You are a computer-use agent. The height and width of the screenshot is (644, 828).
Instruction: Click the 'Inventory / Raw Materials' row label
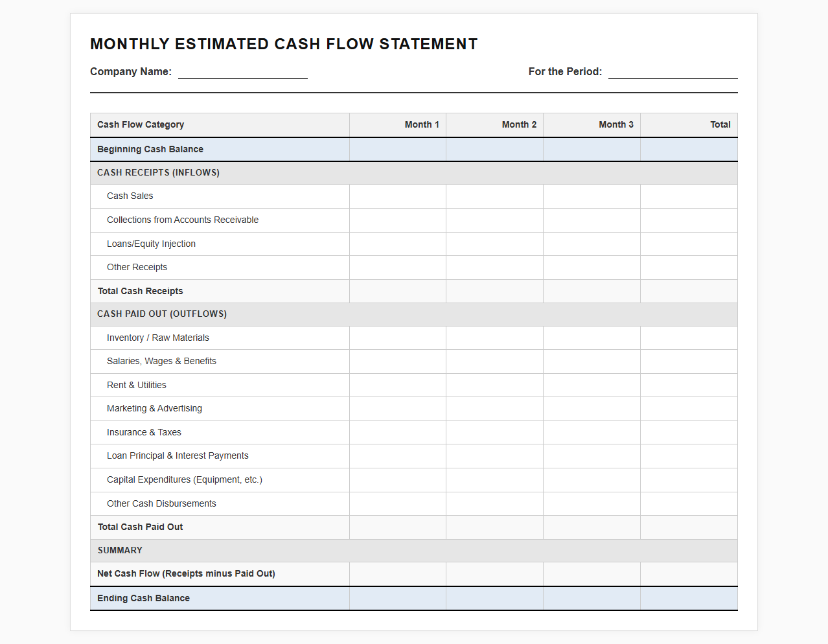(158, 338)
